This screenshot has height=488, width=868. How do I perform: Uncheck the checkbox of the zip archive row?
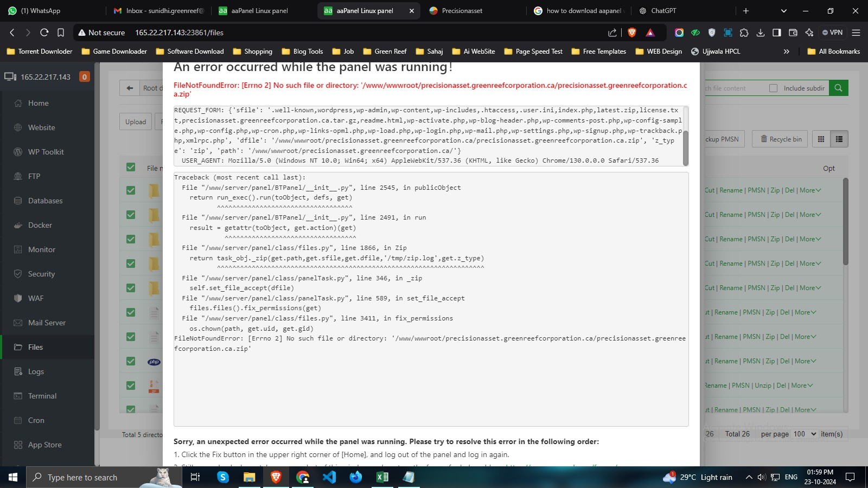click(131, 386)
